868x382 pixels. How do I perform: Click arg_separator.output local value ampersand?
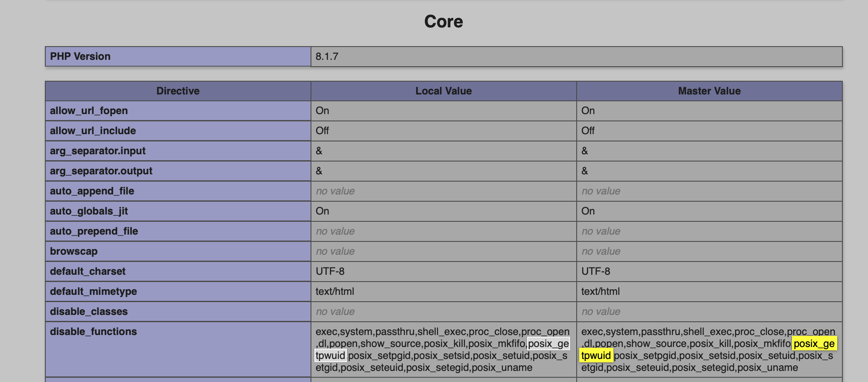click(319, 171)
